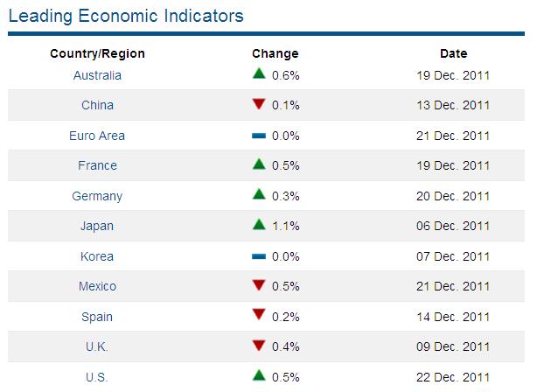Image resolution: width=537 pixels, height=392 pixels.
Task: Click the Date column header
Action: pos(453,53)
